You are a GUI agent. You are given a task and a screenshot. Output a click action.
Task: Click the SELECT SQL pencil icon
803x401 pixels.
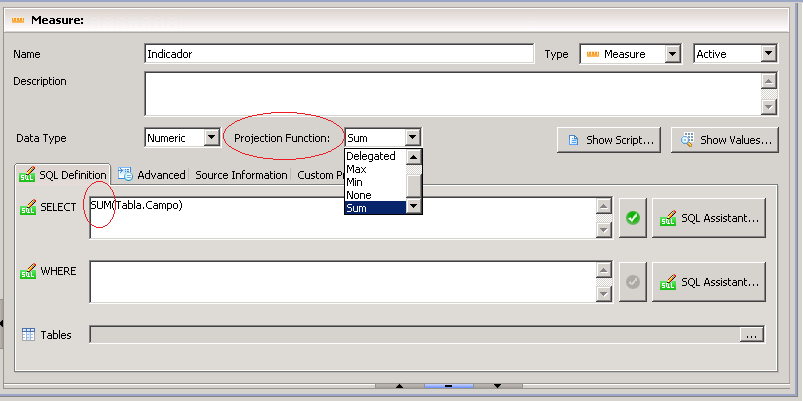tap(29, 207)
